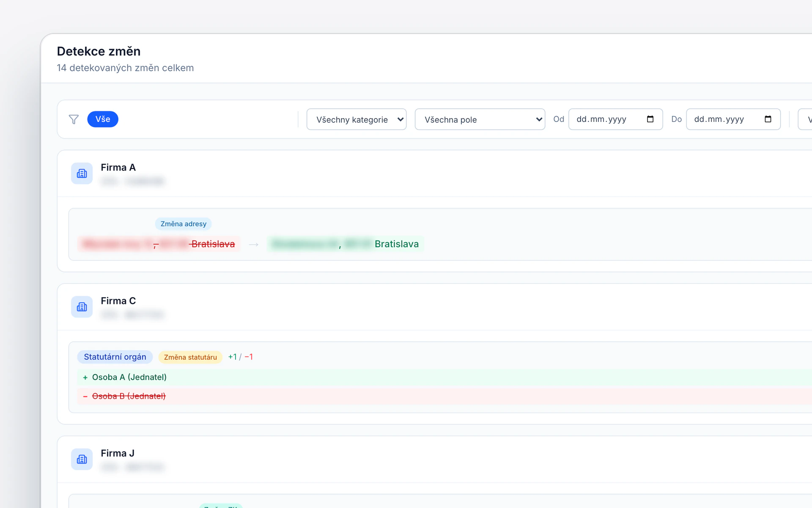Open the Všechna pole dropdown
812x508 pixels.
(480, 119)
